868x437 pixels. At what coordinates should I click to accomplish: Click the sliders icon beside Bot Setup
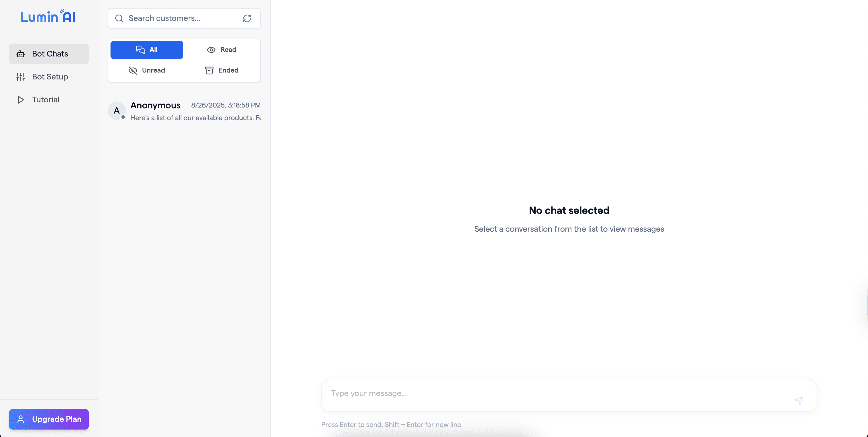point(21,77)
